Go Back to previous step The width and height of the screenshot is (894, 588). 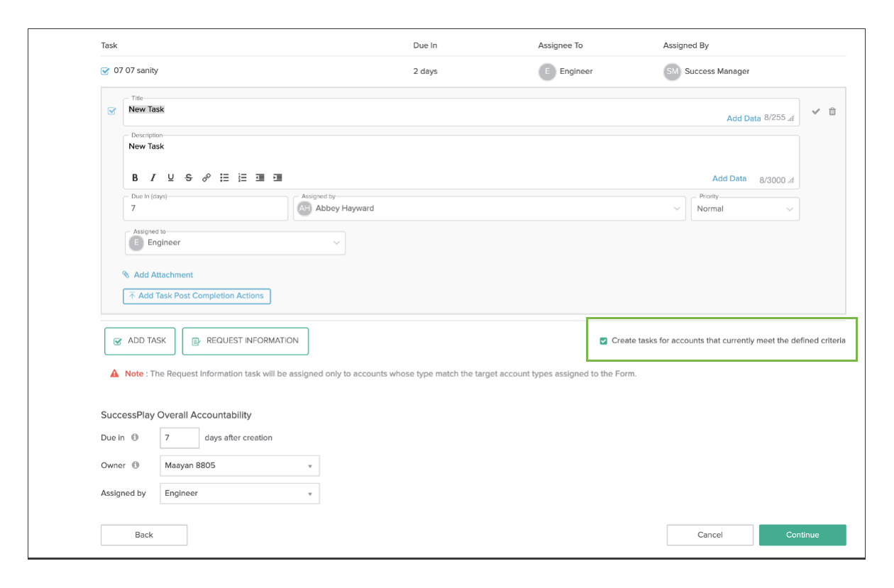coord(144,535)
